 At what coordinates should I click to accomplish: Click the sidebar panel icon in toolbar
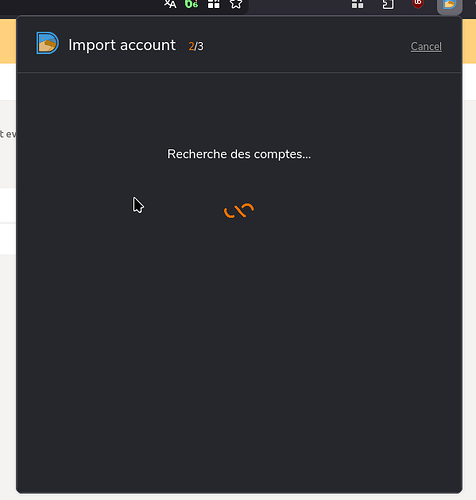pos(388,4)
